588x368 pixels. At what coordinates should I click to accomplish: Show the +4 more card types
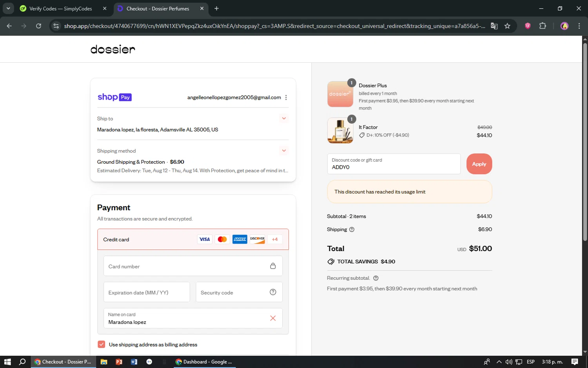pyautogui.click(x=275, y=239)
